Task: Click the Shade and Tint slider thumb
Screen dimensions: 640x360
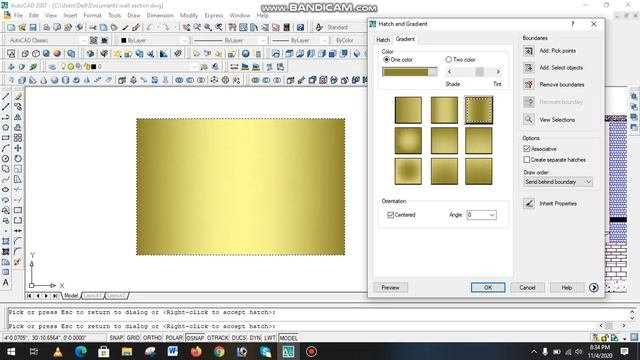Action: pyautogui.click(x=480, y=72)
